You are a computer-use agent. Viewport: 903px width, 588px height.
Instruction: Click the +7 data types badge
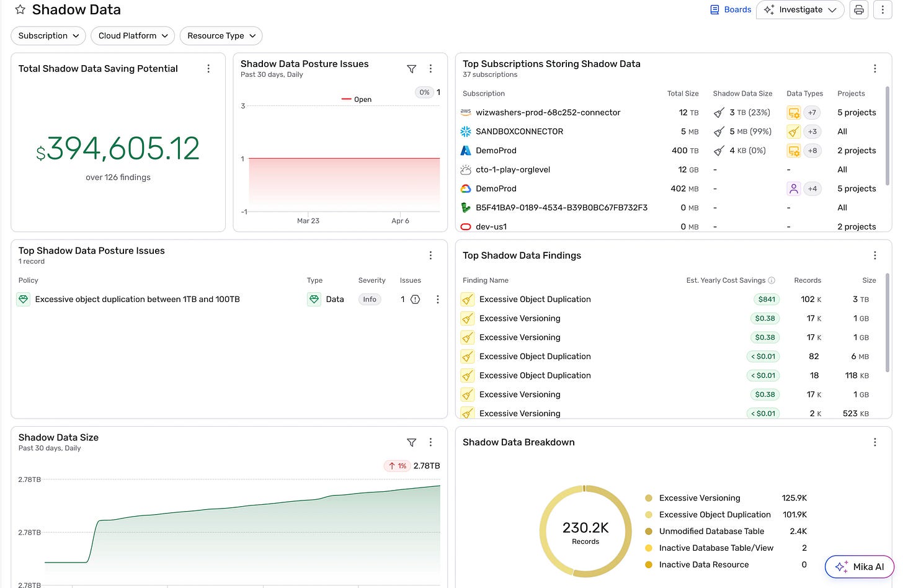(x=812, y=113)
